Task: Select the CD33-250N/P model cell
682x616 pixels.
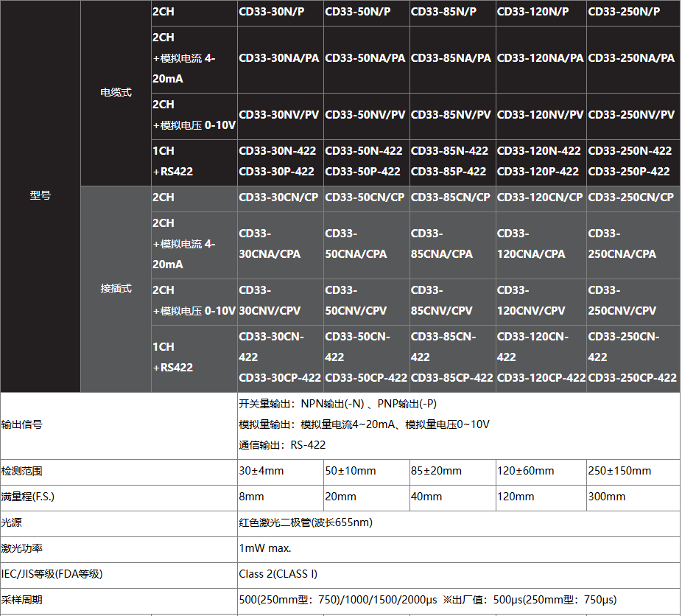Action: pyautogui.click(x=624, y=12)
